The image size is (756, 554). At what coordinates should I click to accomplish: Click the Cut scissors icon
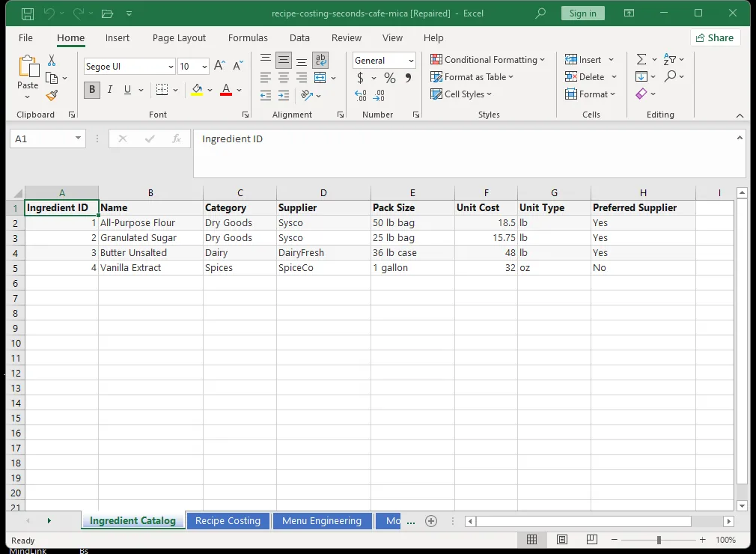point(52,61)
